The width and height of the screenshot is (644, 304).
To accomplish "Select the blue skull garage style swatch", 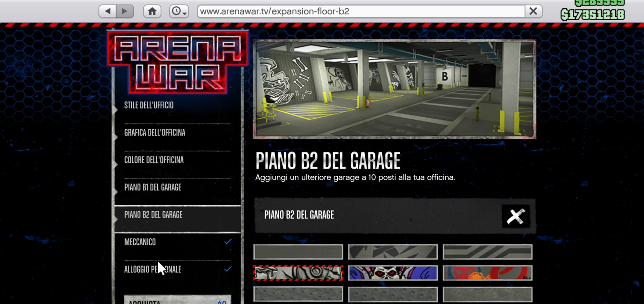I will point(393,273).
